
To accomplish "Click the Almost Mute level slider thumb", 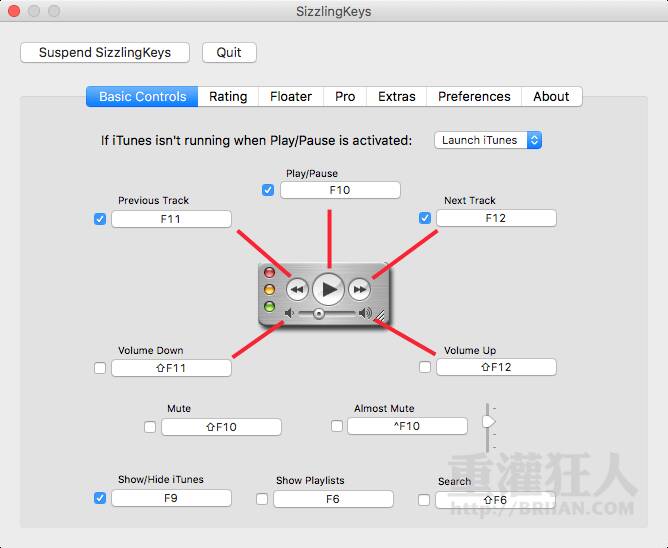I will click(x=488, y=422).
